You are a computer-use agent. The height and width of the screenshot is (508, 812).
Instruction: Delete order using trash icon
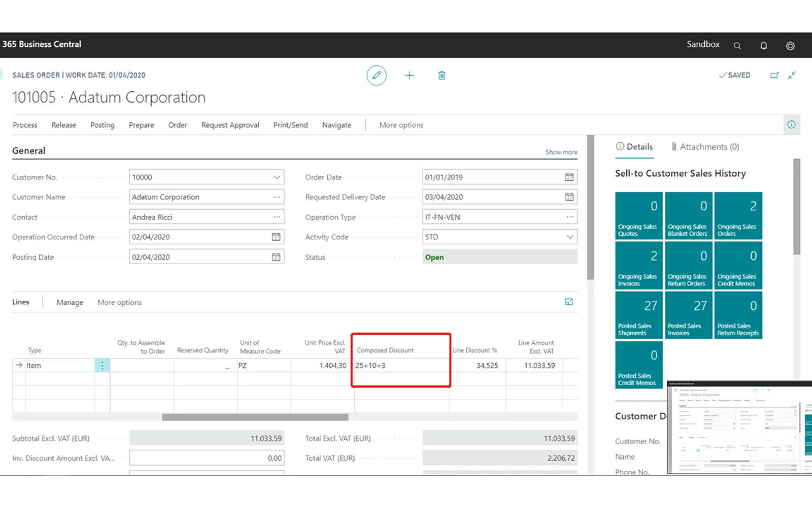(x=442, y=75)
